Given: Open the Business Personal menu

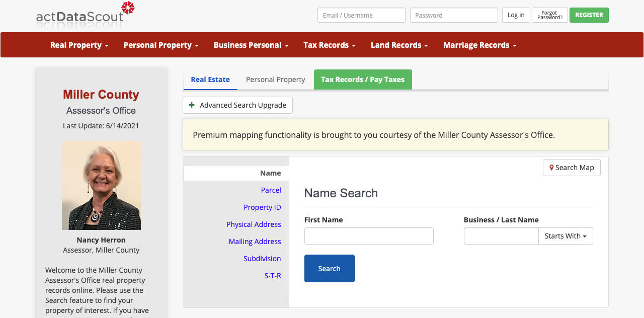Looking at the screenshot, I should (251, 45).
